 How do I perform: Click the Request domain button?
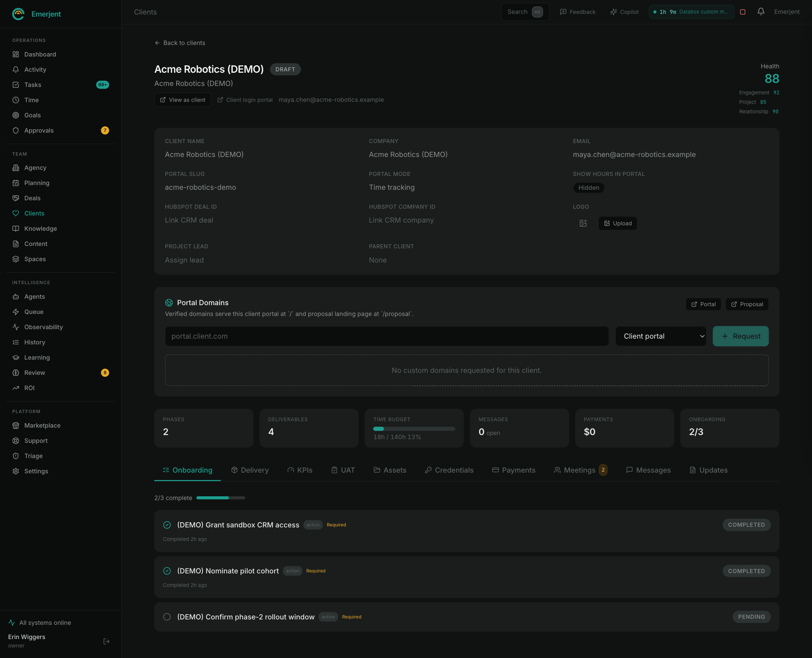point(740,336)
